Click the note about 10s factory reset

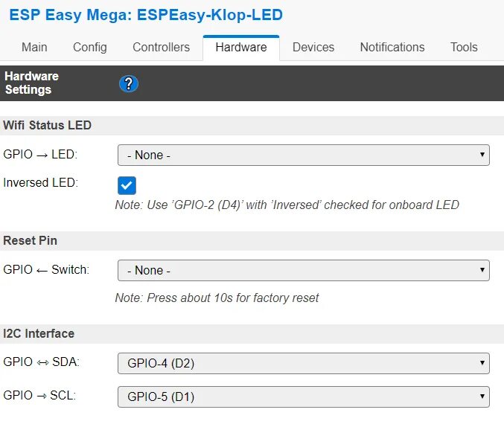click(x=217, y=298)
